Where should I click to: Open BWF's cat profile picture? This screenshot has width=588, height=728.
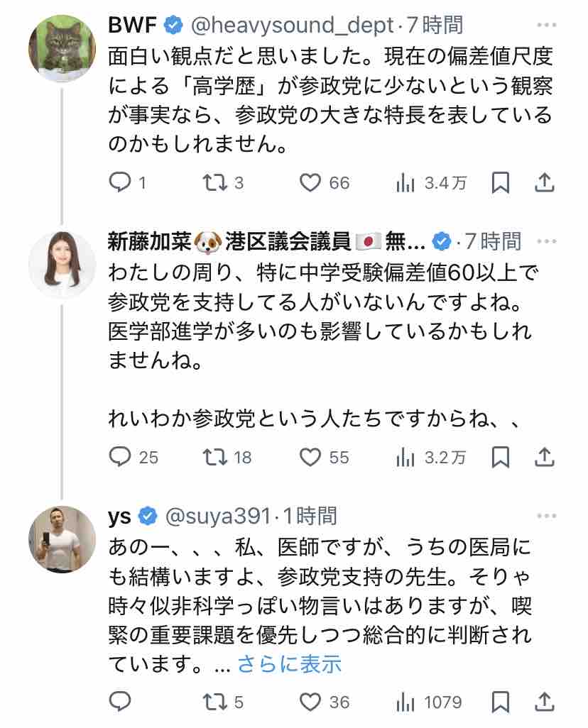click(x=62, y=48)
